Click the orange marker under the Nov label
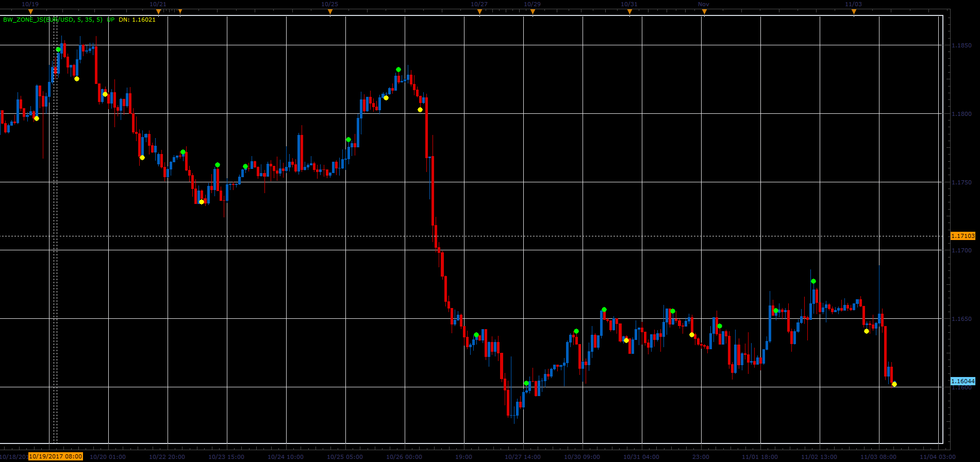Screen dimensions: 980x462 point(704,11)
